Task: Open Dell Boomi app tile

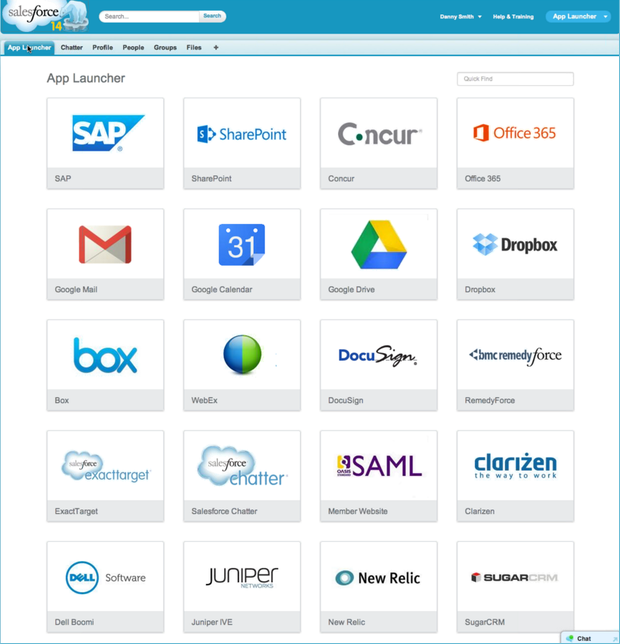Action: (105, 587)
